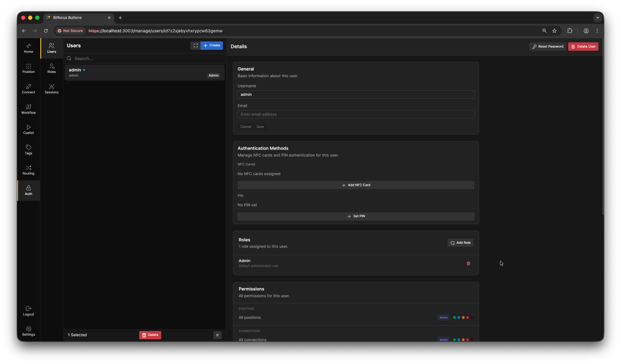Open Routing in the sidebar

click(x=28, y=170)
